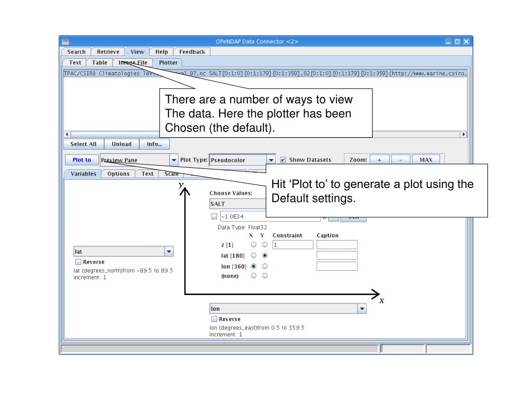Select Y radio for lon [360]
This screenshot has width=532, height=399.
[x=264, y=267]
